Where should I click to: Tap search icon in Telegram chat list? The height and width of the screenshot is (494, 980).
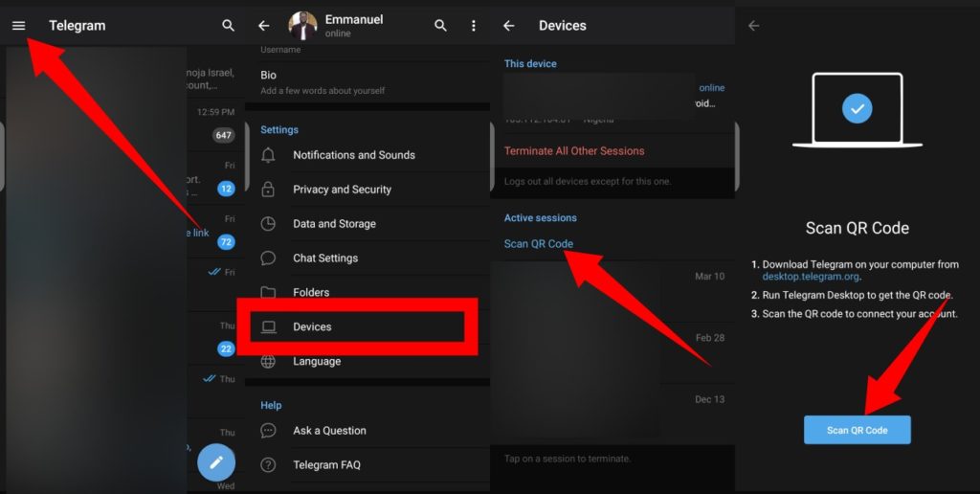(228, 26)
